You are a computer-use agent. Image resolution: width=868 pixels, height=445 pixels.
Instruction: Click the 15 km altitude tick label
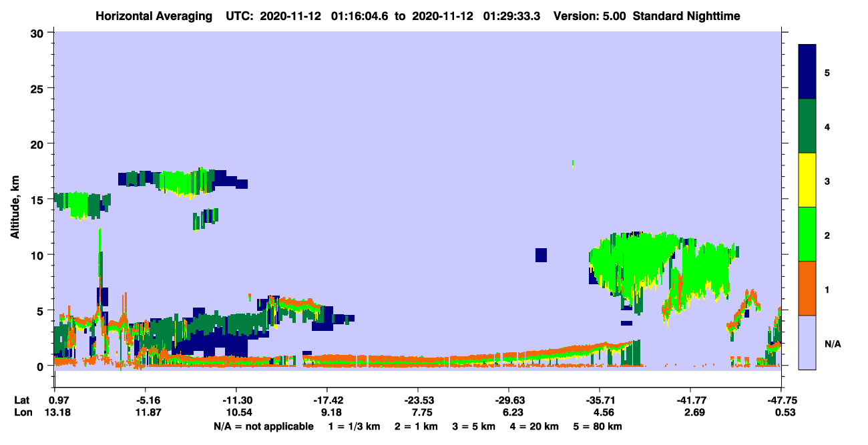click(x=39, y=199)
